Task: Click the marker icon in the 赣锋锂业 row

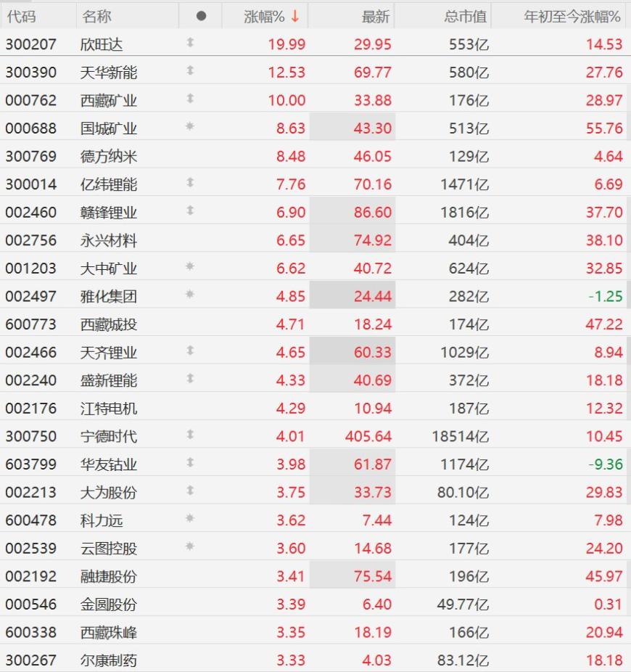Action: [190, 211]
